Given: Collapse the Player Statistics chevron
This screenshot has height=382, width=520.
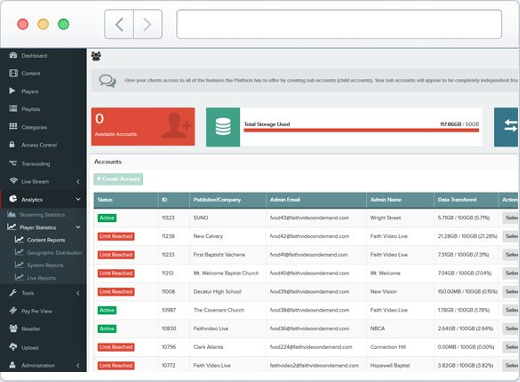Looking at the screenshot, I should (78, 227).
